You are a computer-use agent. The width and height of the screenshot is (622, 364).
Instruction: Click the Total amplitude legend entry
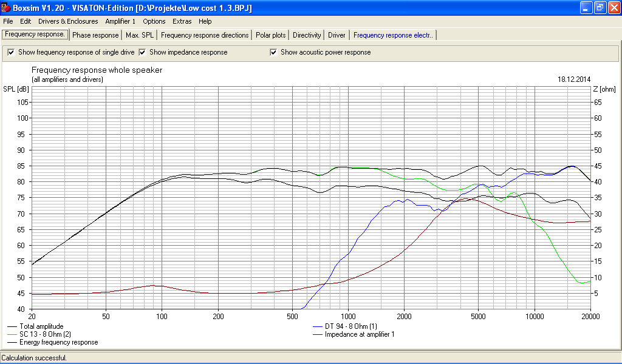click(36, 327)
